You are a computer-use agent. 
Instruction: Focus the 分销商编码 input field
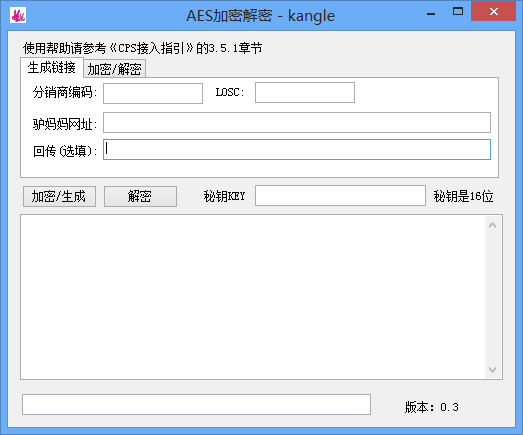pyautogui.click(x=153, y=93)
